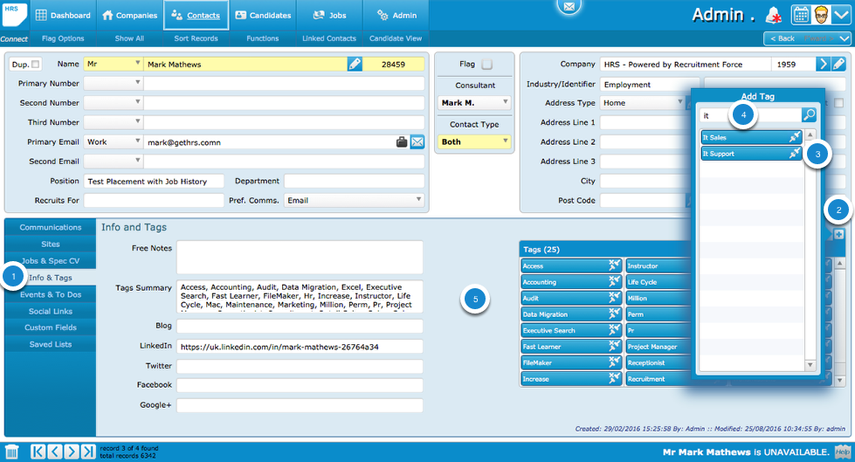Open Primary Number type dropdown

[113, 83]
